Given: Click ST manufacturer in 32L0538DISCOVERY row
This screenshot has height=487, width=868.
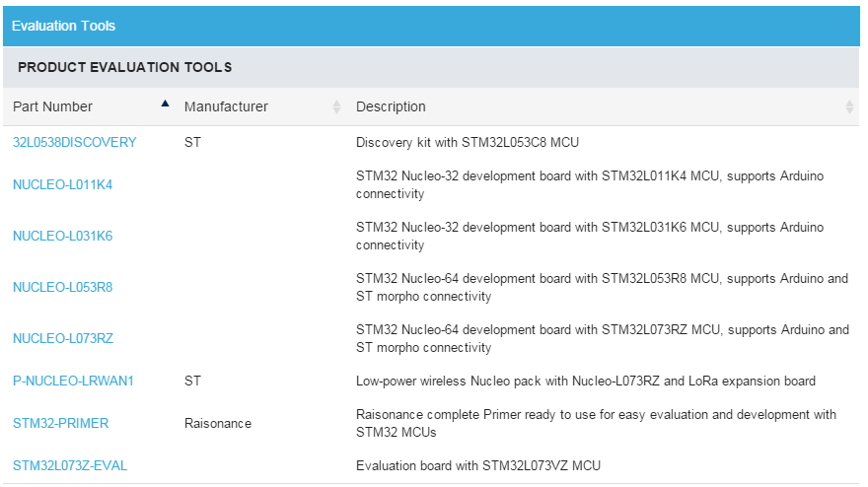Looking at the screenshot, I should pos(192,142).
